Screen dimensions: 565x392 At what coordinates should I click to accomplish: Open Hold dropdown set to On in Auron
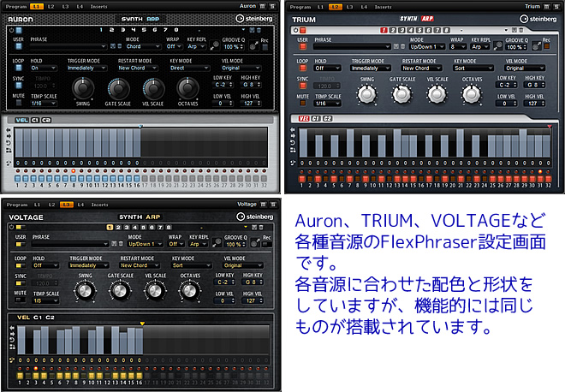pyautogui.click(x=44, y=68)
